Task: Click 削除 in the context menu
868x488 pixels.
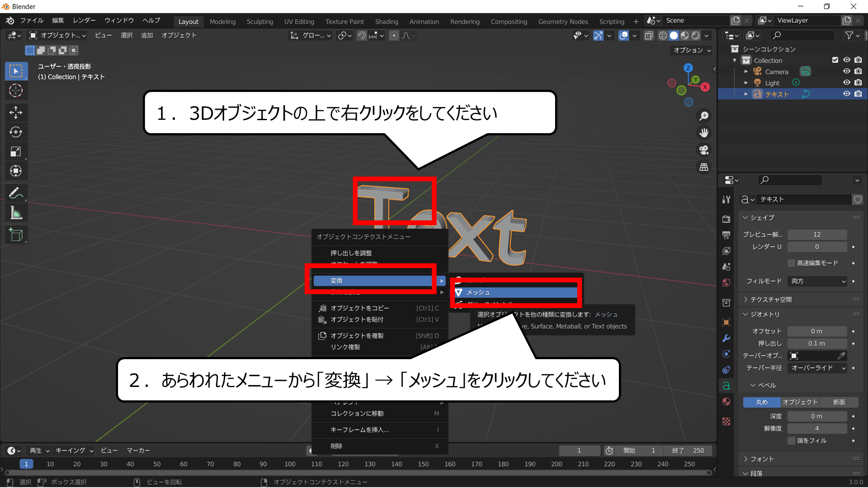Action: 379,446
